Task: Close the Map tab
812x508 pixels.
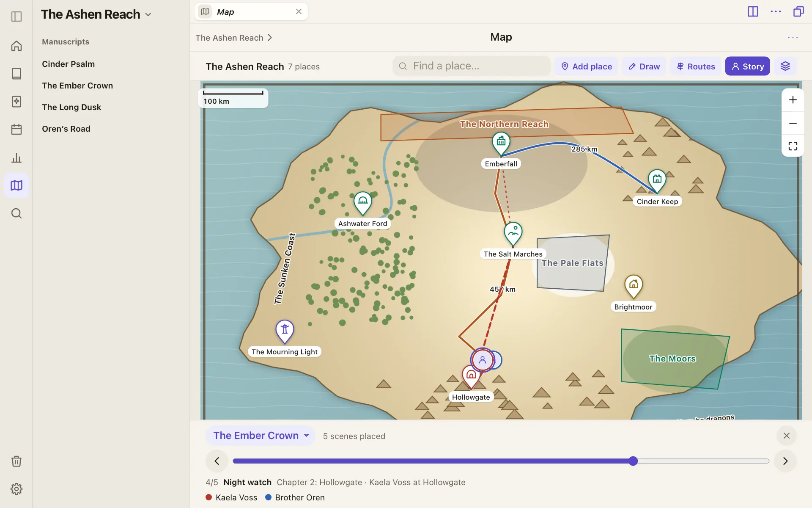Action: coord(299,11)
